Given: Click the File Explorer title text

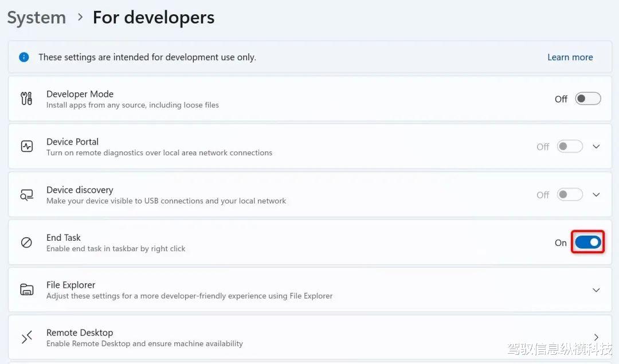Looking at the screenshot, I should tap(70, 285).
